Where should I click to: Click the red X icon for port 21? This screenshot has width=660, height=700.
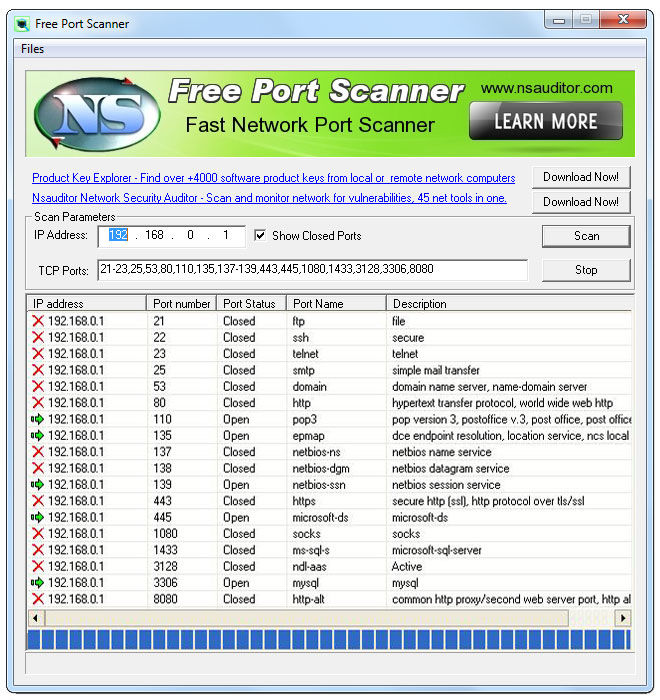pos(38,321)
